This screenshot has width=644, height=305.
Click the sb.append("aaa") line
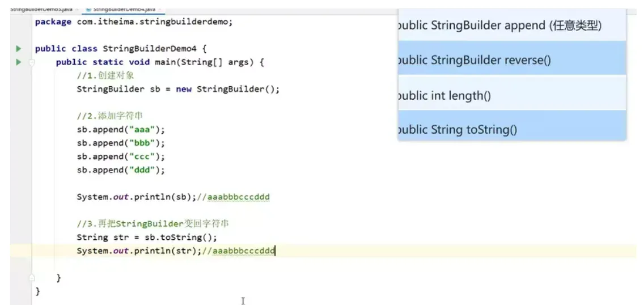pyautogui.click(x=121, y=130)
